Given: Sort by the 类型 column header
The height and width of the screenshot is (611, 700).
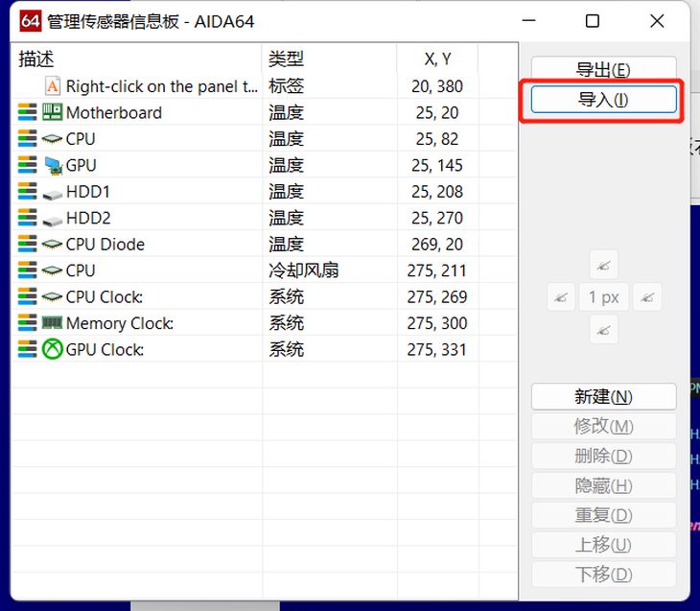Looking at the screenshot, I should pos(330,59).
